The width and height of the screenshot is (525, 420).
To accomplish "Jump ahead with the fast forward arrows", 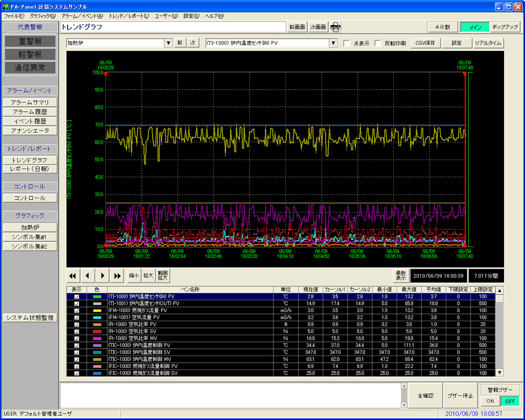I will click(x=117, y=276).
